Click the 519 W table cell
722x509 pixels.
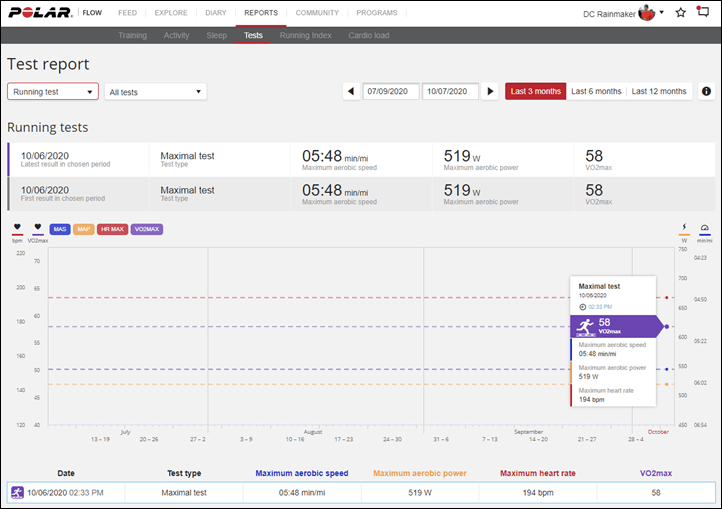[x=420, y=492]
